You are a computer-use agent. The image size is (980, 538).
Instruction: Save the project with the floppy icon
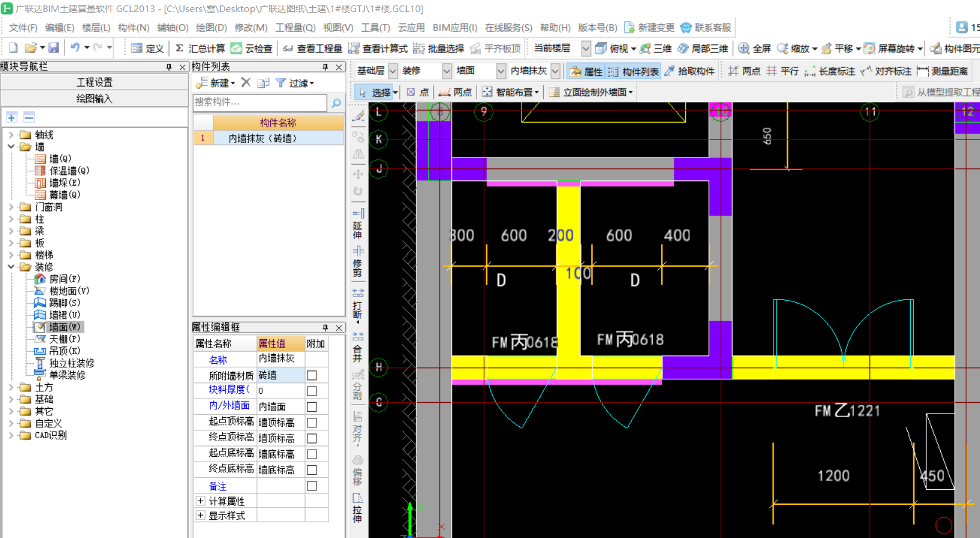click(54, 48)
